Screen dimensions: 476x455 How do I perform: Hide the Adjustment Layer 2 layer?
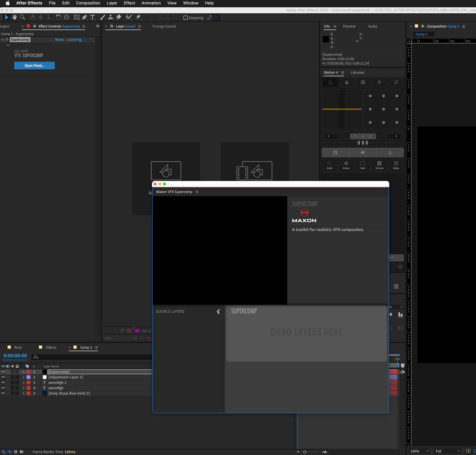click(3, 377)
